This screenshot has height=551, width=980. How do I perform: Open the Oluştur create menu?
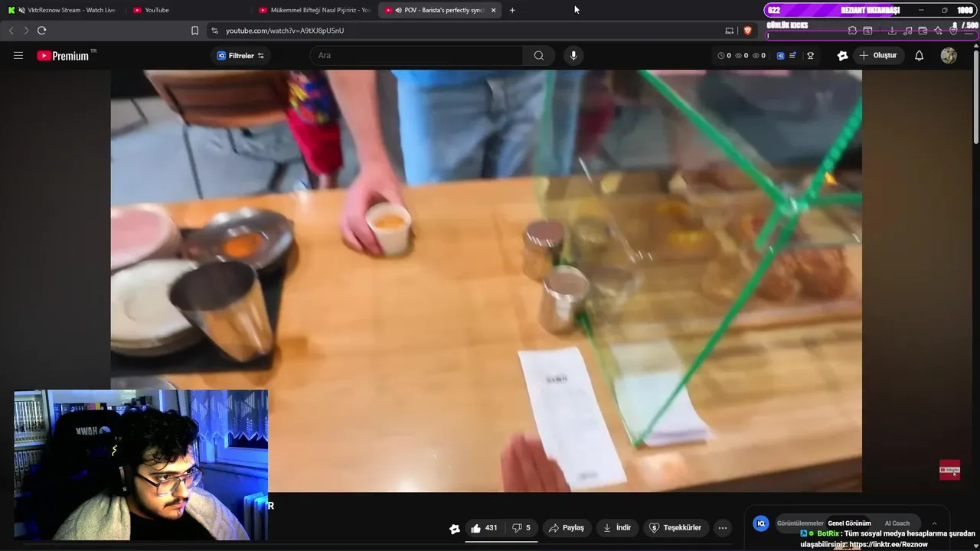pos(879,55)
